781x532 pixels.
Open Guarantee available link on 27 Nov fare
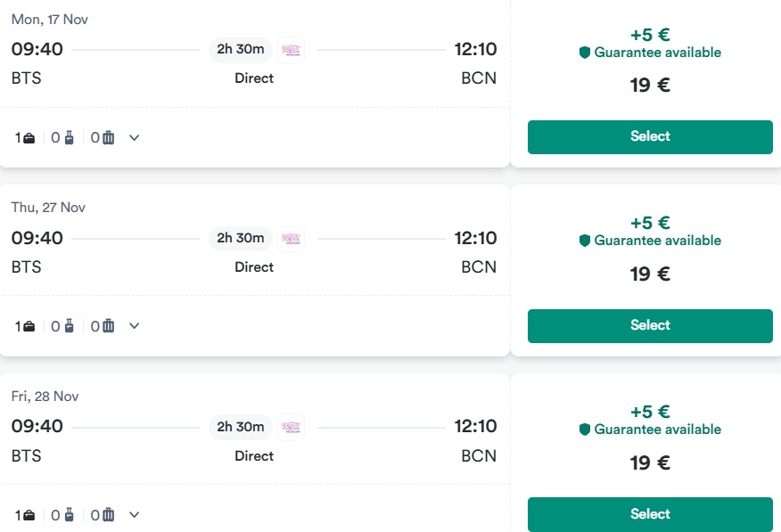pyautogui.click(x=657, y=241)
